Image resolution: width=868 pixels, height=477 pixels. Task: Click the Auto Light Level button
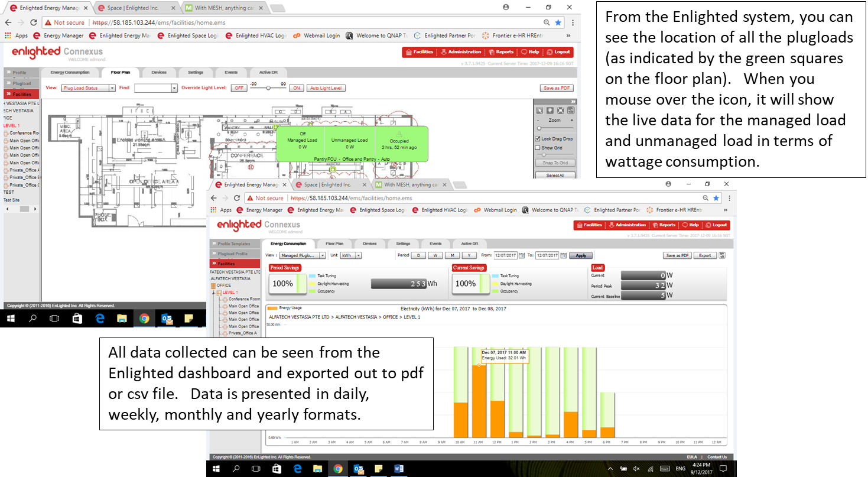pyautogui.click(x=327, y=88)
